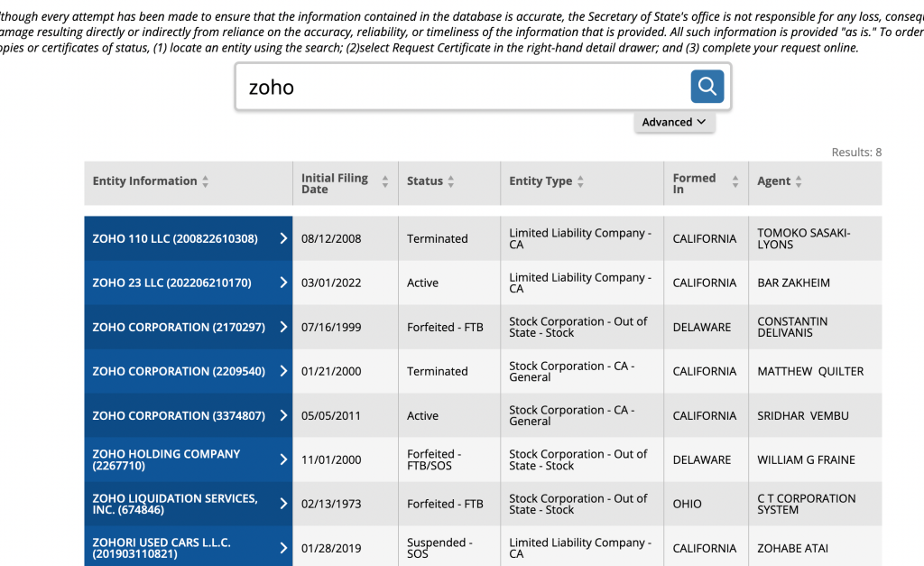
Task: Open chevron for ZOHO CORPORATION (2170297)
Action: tap(283, 327)
